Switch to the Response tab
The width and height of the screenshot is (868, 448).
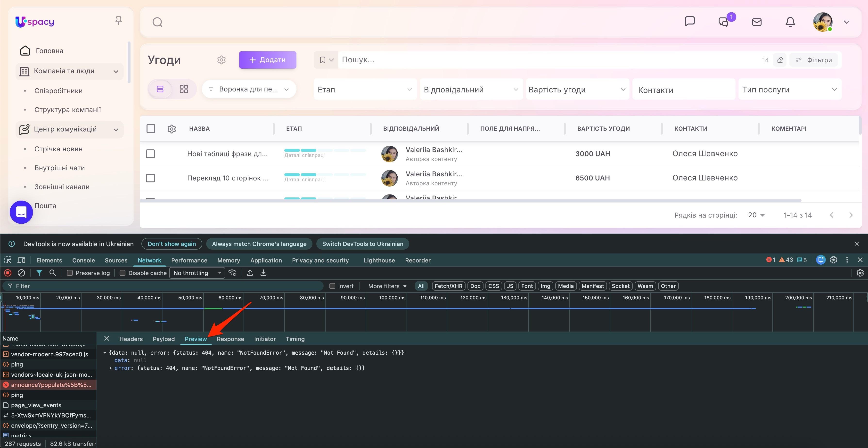pos(230,339)
